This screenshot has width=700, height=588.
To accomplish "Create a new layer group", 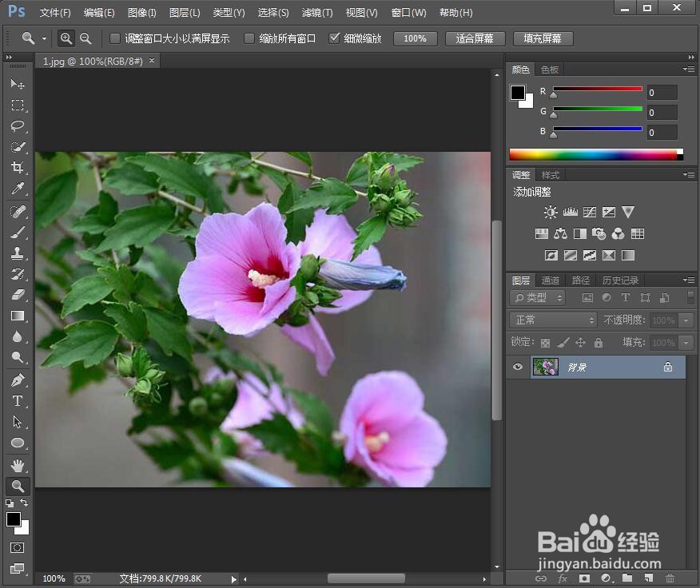I will point(627,578).
